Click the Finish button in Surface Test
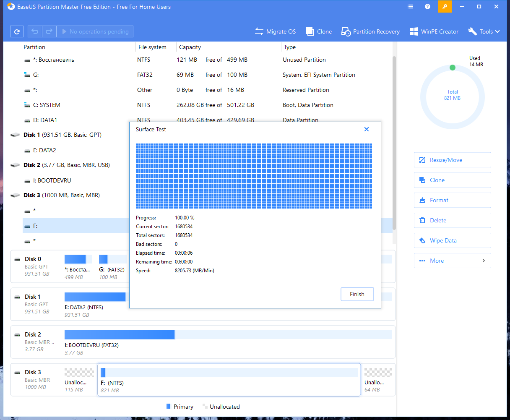 pyautogui.click(x=357, y=294)
